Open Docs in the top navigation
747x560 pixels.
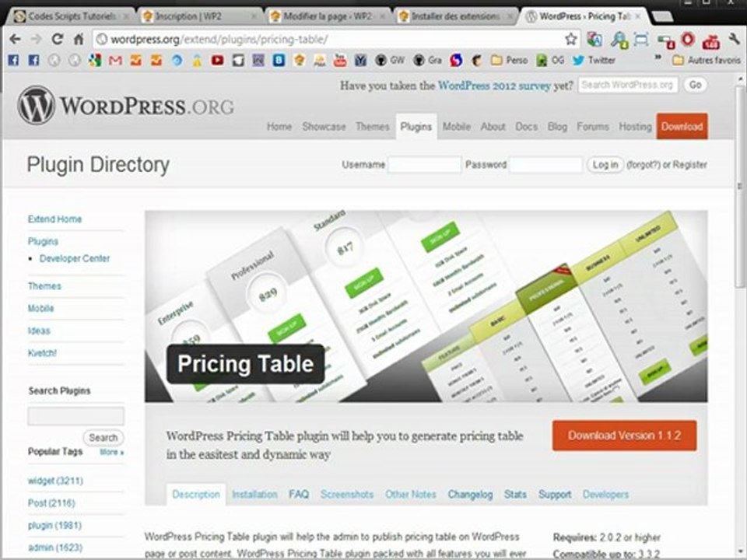coord(527,127)
